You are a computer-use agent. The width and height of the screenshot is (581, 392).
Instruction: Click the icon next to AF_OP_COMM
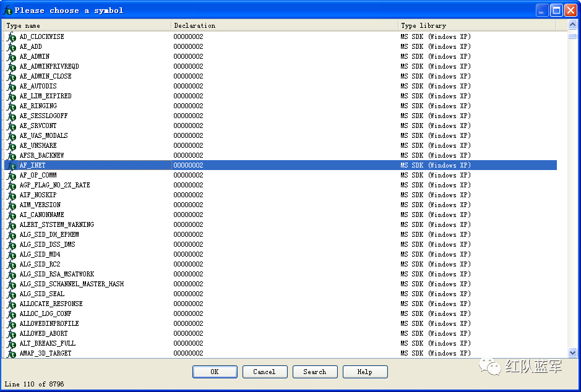click(12, 176)
